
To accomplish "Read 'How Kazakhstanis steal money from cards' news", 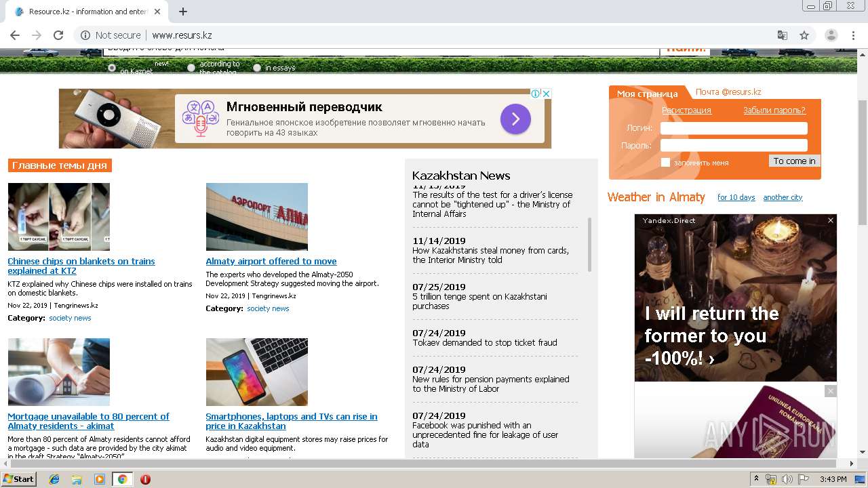I will [x=491, y=255].
